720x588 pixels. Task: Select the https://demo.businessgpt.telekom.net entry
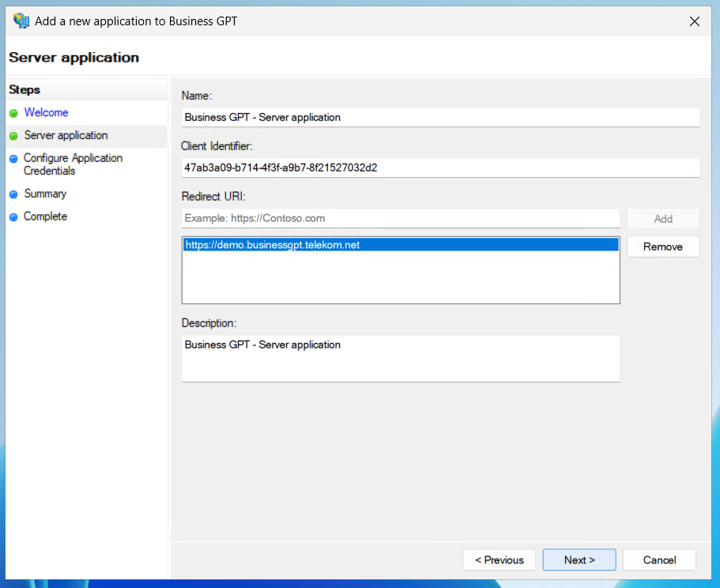coord(401,245)
